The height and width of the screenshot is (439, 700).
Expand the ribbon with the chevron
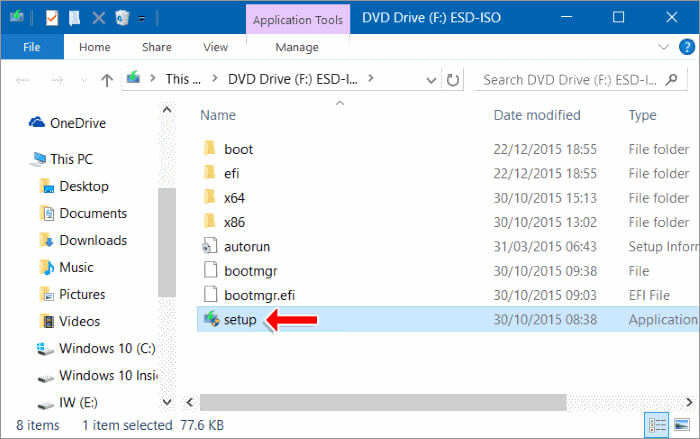click(663, 46)
